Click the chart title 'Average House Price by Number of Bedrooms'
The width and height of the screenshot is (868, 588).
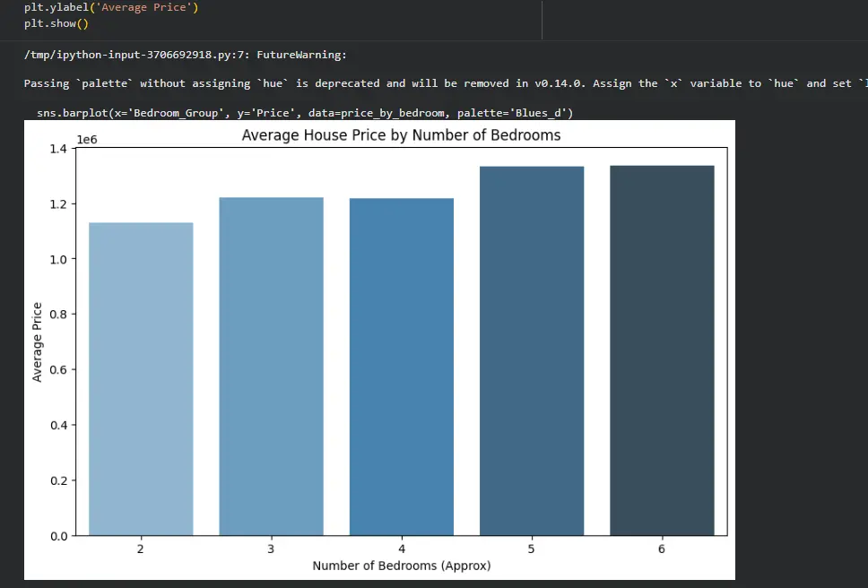[401, 135]
